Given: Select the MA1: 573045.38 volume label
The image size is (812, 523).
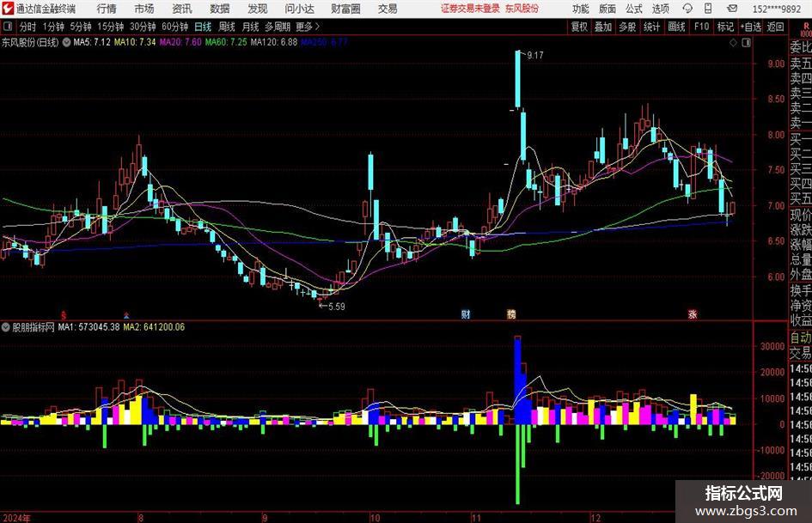Looking at the screenshot, I should click(89, 327).
